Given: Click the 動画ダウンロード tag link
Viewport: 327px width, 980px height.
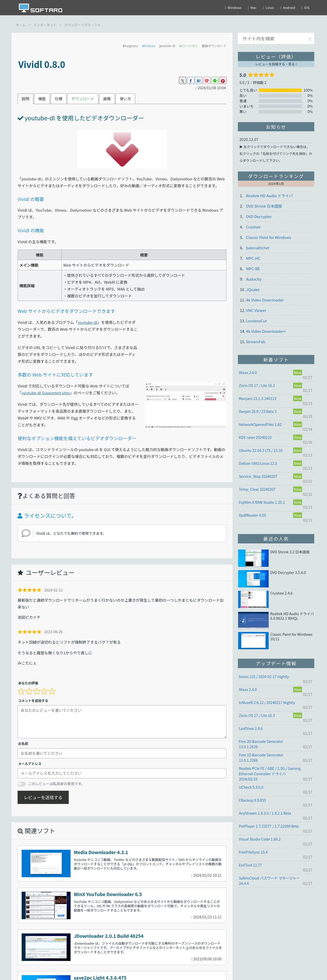Looking at the screenshot, I should [x=214, y=46].
